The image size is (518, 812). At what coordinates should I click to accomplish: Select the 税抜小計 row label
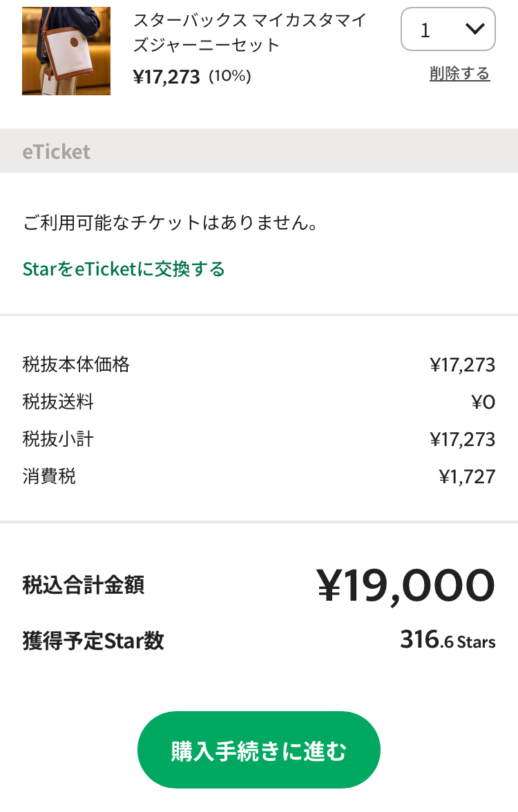58,438
